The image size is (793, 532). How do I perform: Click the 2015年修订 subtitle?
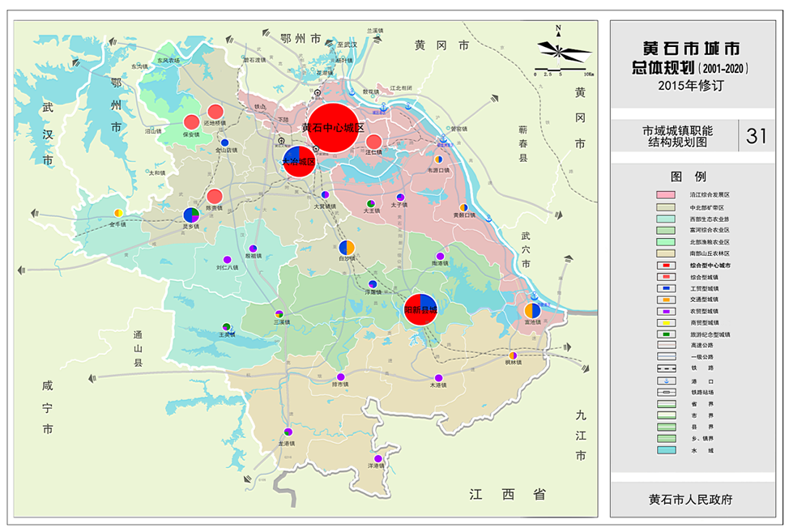coord(691,86)
